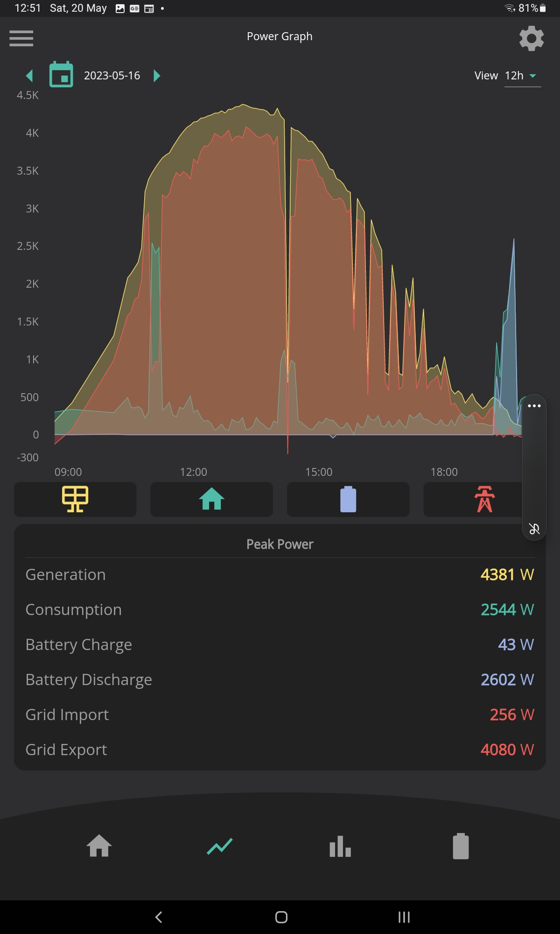Open settings gear icon
Screen dimensions: 560x934
point(532,38)
